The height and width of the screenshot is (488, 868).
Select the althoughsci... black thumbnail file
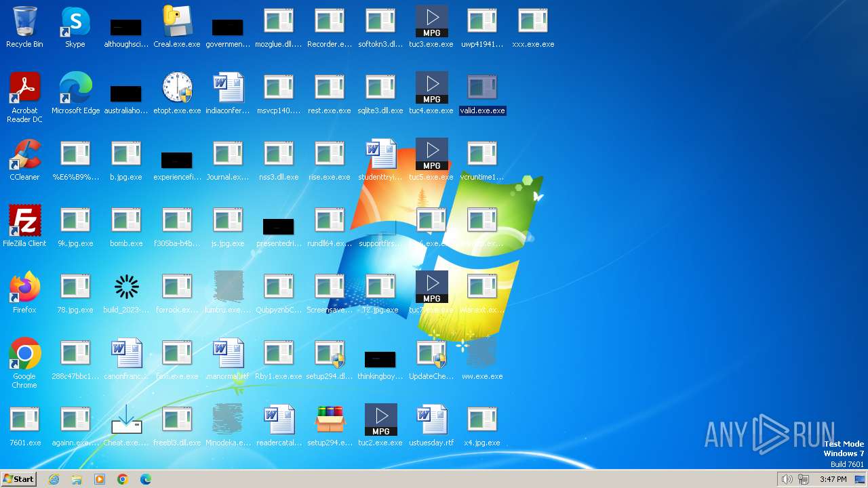pyautogui.click(x=126, y=27)
